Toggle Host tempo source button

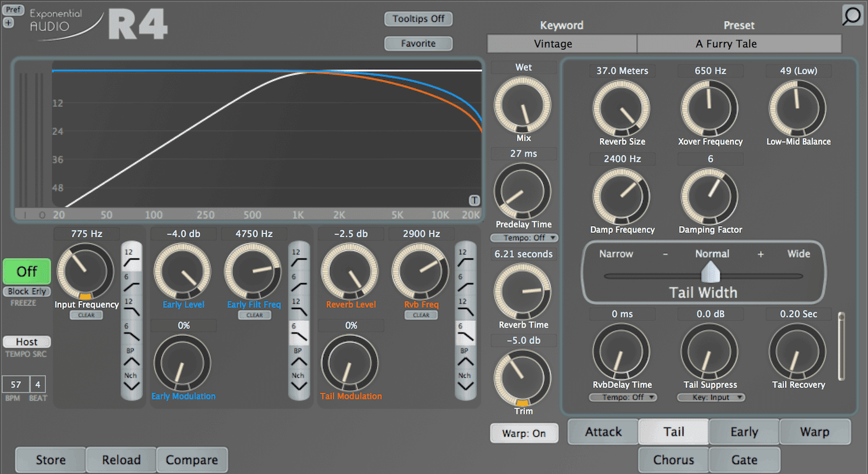pyautogui.click(x=27, y=341)
